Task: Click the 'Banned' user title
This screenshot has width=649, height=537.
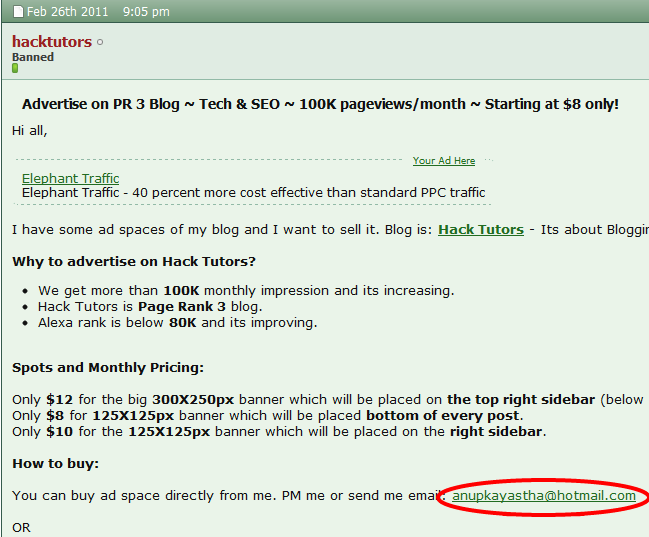Action: (x=33, y=57)
